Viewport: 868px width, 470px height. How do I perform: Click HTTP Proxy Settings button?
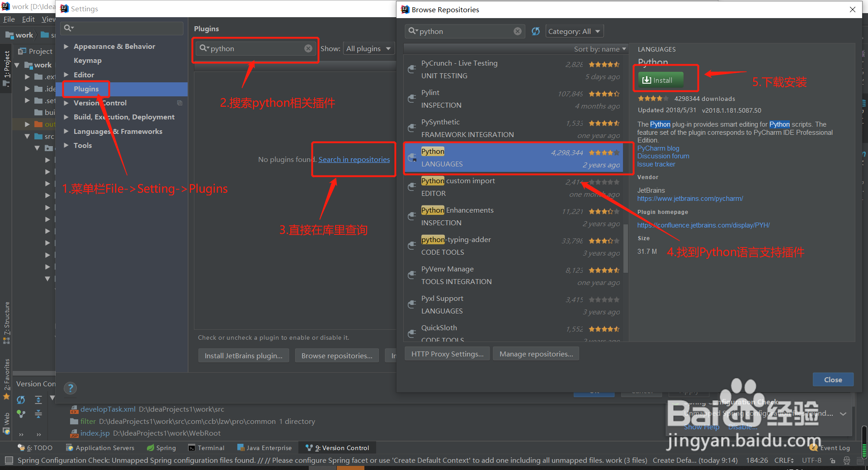tap(447, 354)
